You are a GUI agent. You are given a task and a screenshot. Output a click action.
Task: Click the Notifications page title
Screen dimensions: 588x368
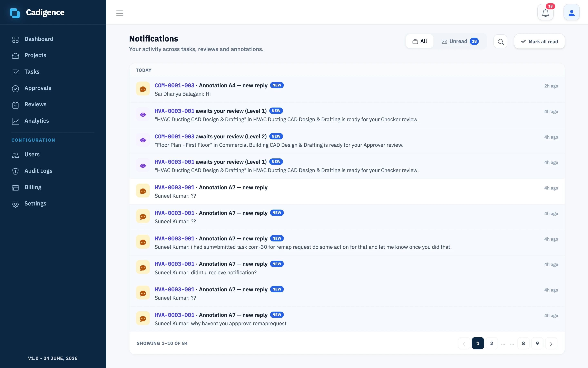click(154, 39)
